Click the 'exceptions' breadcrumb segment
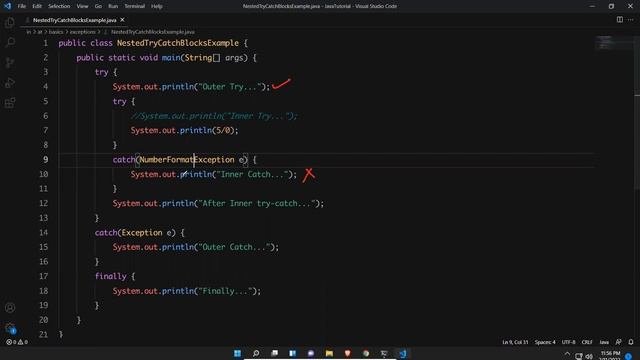This screenshot has height=360, width=640. click(x=82, y=32)
